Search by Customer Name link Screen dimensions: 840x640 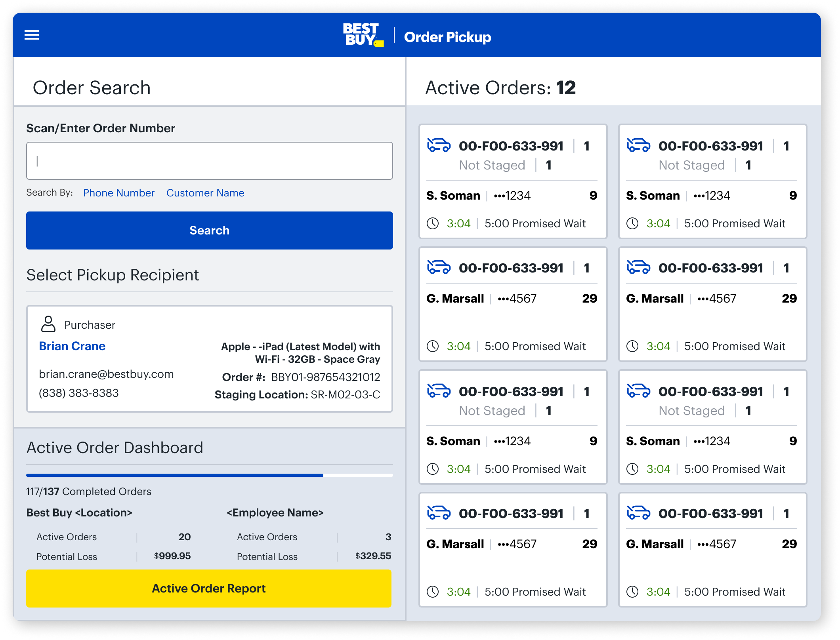pos(205,193)
